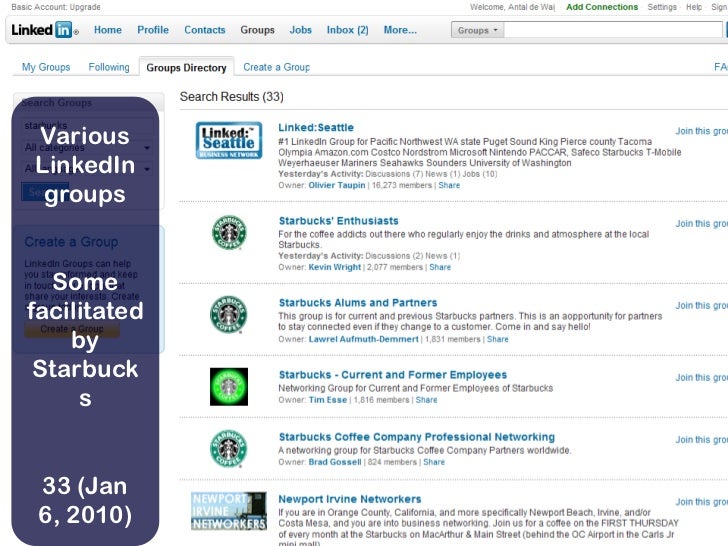This screenshot has height=546, width=728.
Task: View owner Brad Gossell's profile
Action: point(335,462)
